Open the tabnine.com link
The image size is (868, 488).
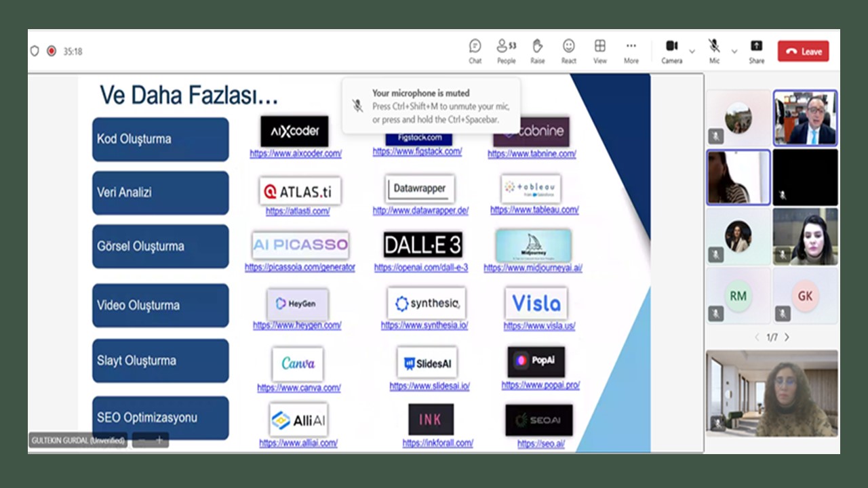pyautogui.click(x=532, y=154)
